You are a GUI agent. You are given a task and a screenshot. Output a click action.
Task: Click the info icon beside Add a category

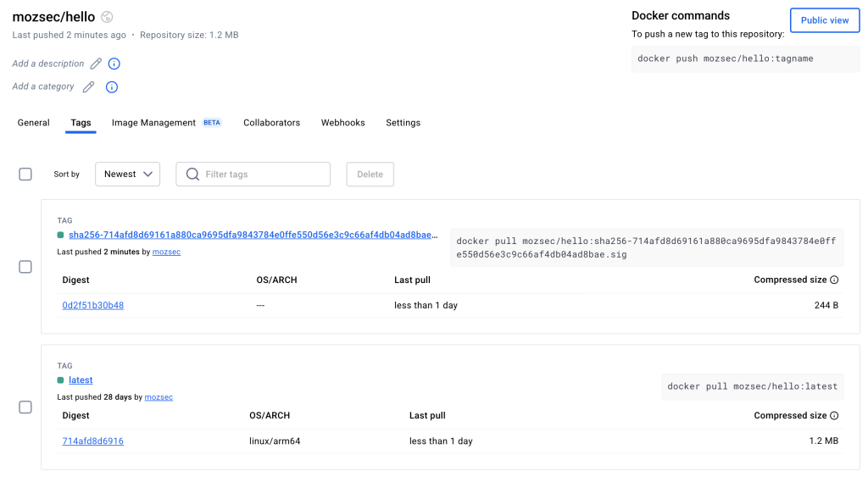click(x=111, y=86)
